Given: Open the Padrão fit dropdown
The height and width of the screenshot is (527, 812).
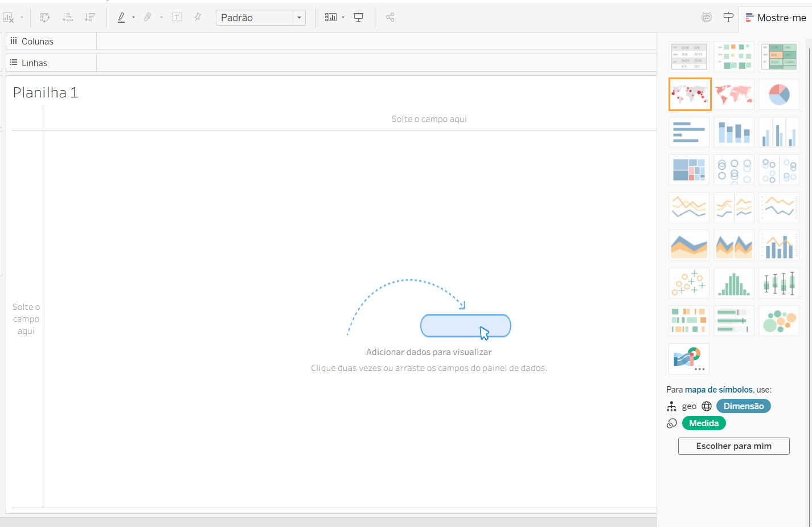Looking at the screenshot, I should [x=299, y=18].
